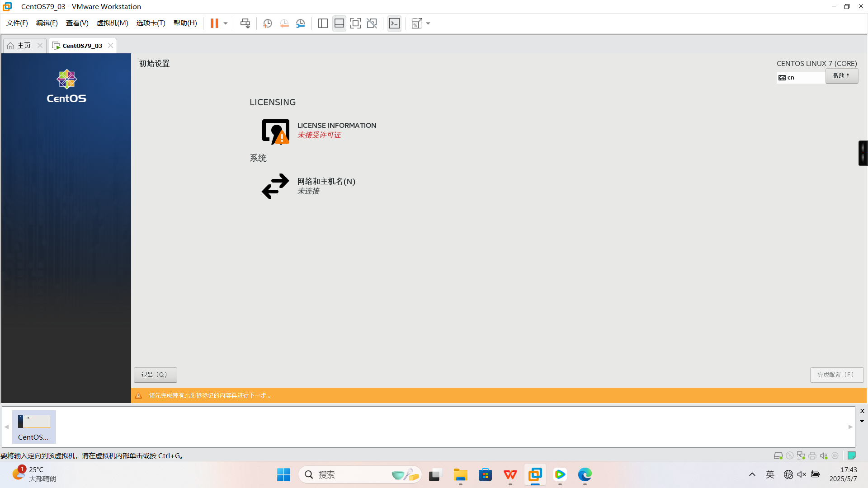This screenshot has height=488, width=868.
Task: Click the 完成配置(F) button
Action: (x=836, y=375)
